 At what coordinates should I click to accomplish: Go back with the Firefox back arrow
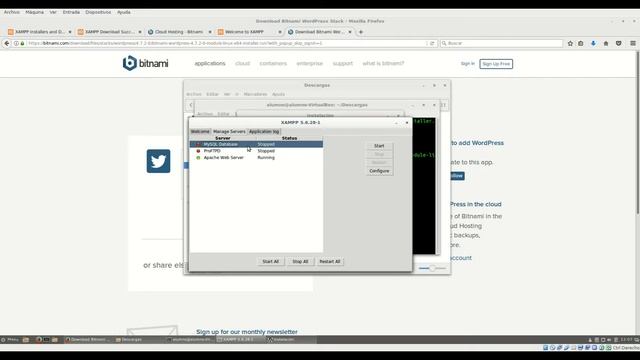[7, 43]
